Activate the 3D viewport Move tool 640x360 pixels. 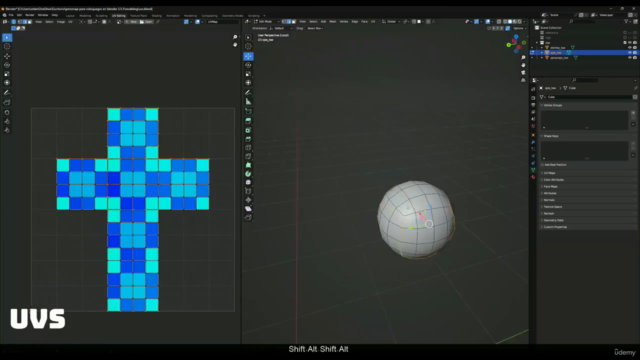pyautogui.click(x=248, y=56)
